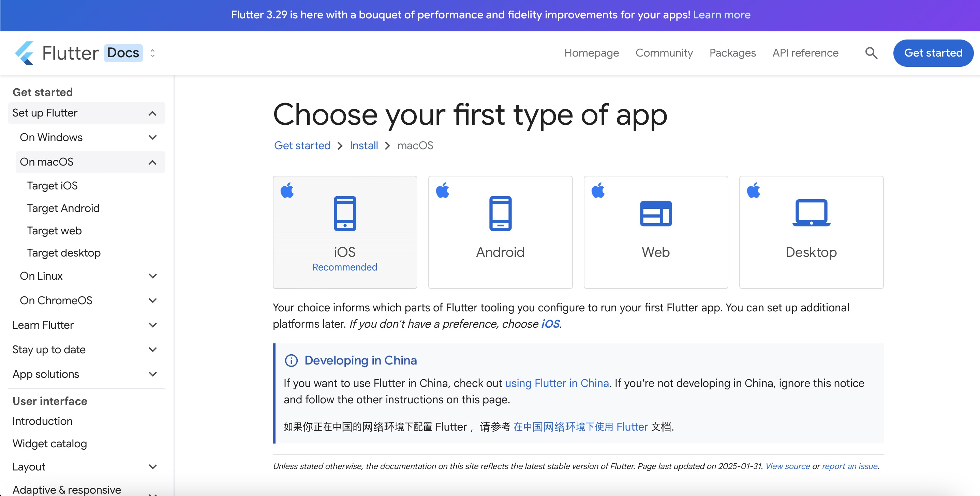Click the Web card label
This screenshot has height=496, width=980.
(656, 252)
